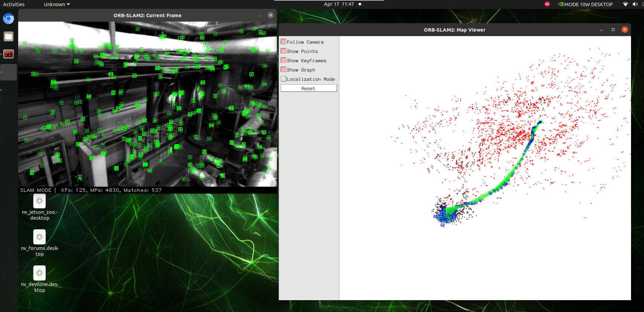Toggle the Show Graph checkbox
Viewport: 644px width, 312px height.
[284, 69]
